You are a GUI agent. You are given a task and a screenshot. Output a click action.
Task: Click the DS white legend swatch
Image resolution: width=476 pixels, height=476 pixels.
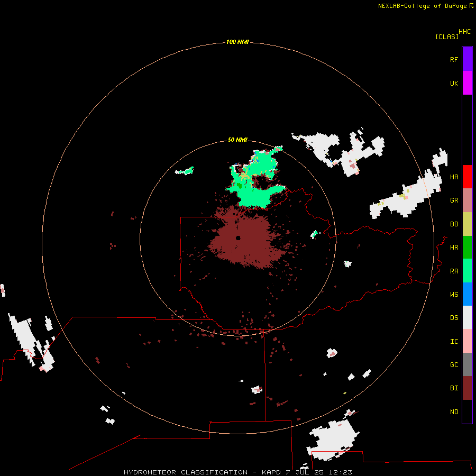[x=467, y=317]
